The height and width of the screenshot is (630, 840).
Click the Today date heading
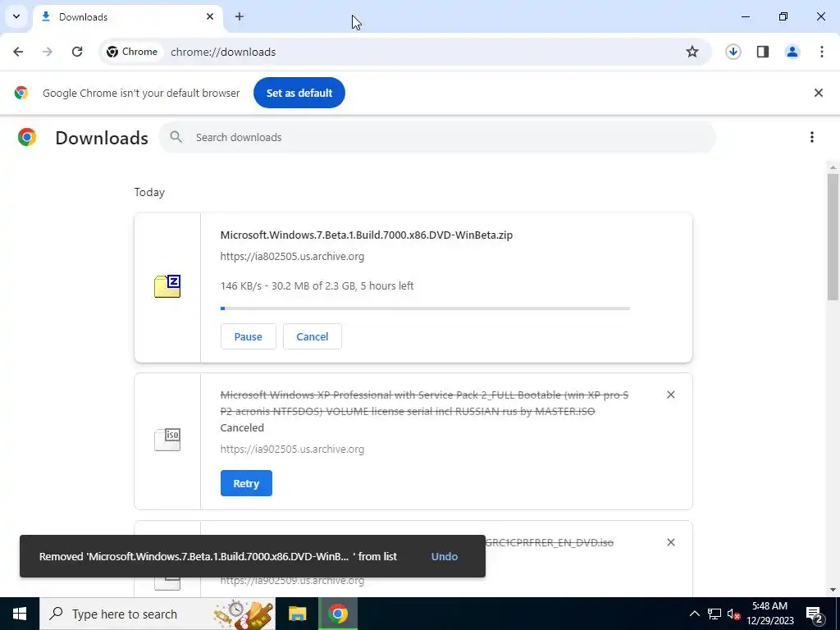[149, 192]
